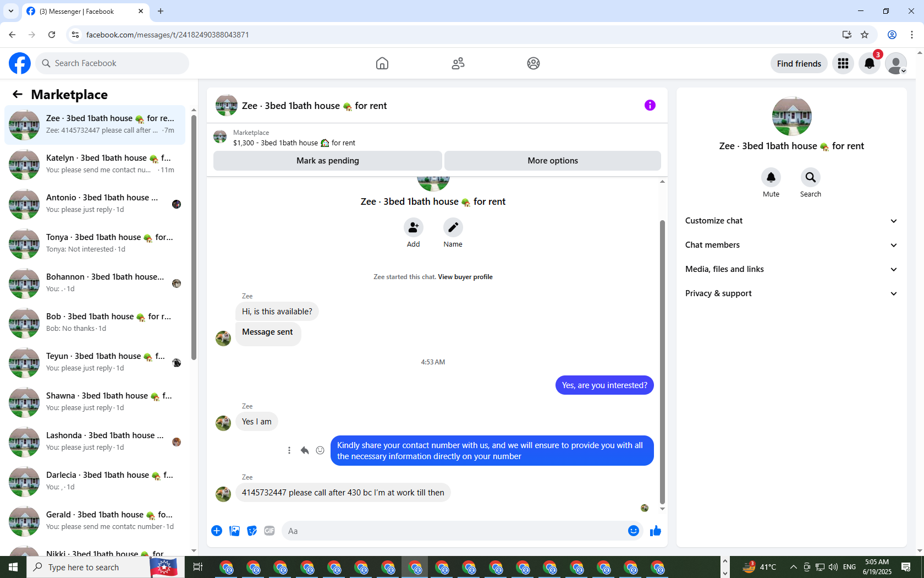924x578 pixels.
Task: Show hidden system tray icons
Action: coord(793,567)
